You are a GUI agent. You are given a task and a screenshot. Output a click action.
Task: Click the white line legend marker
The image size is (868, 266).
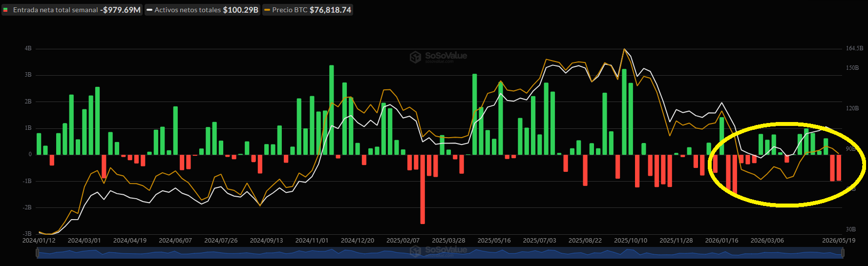pos(149,10)
